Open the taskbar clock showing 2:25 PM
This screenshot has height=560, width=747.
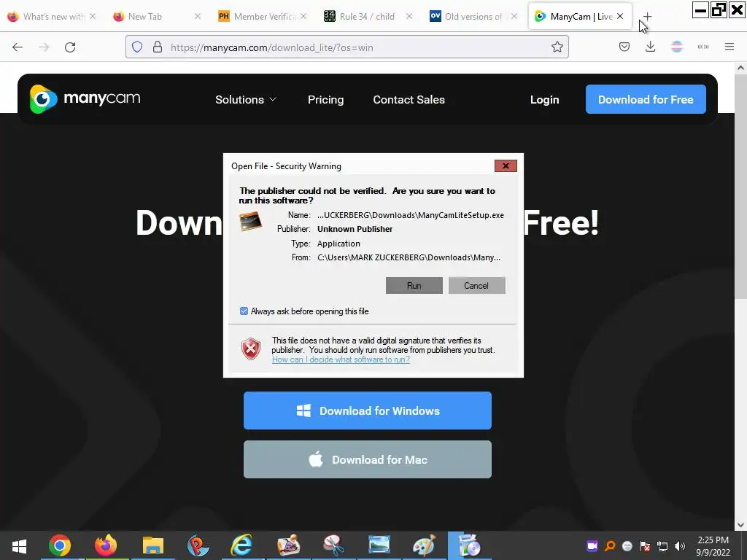713,545
